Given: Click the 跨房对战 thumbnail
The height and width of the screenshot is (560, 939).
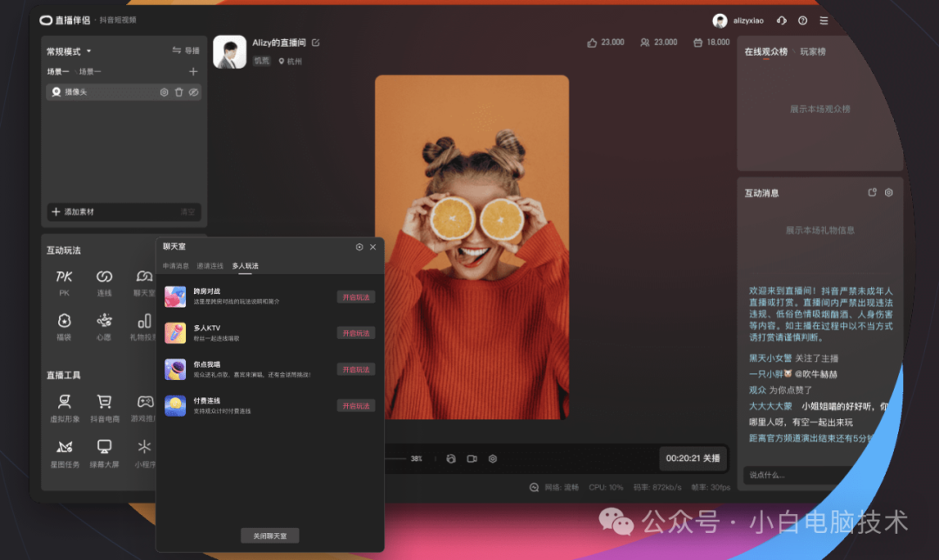Looking at the screenshot, I should (176, 297).
